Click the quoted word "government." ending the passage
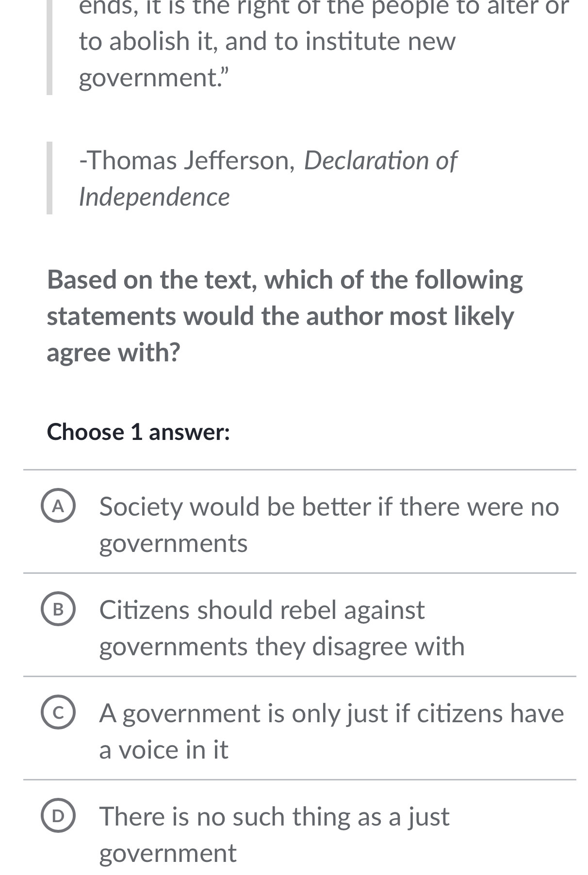Viewport: 588px width, 875px height. pyautogui.click(x=153, y=78)
